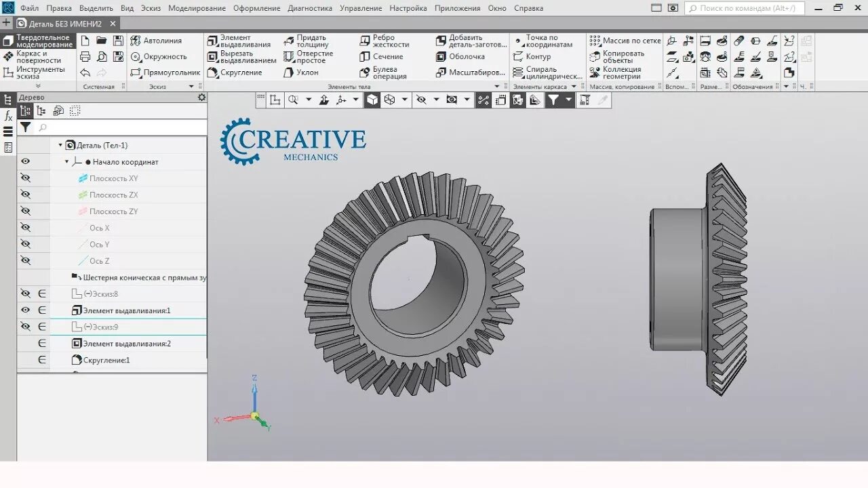The height and width of the screenshot is (488, 868).
Task: Click the tree search input field
Action: (121, 127)
